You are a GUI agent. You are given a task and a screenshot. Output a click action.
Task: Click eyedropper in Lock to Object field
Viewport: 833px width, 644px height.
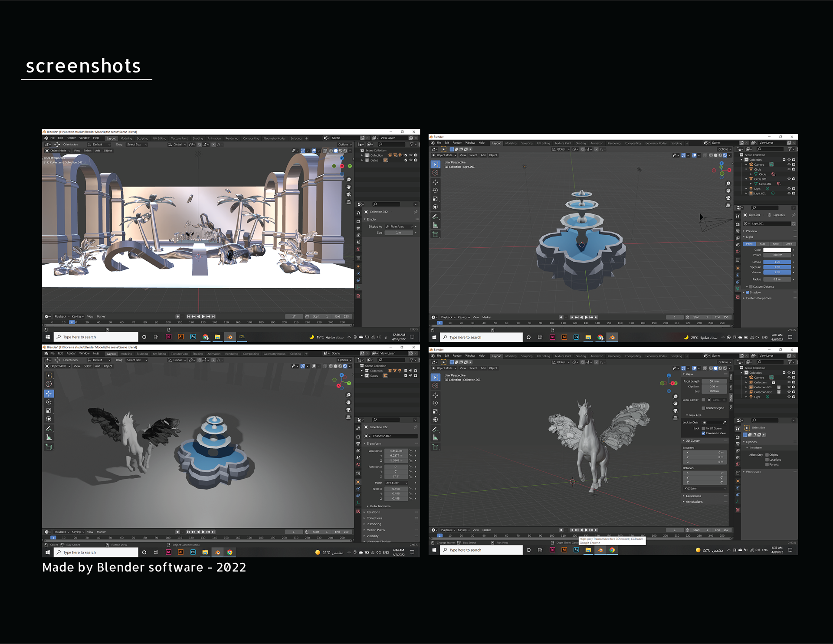(724, 423)
